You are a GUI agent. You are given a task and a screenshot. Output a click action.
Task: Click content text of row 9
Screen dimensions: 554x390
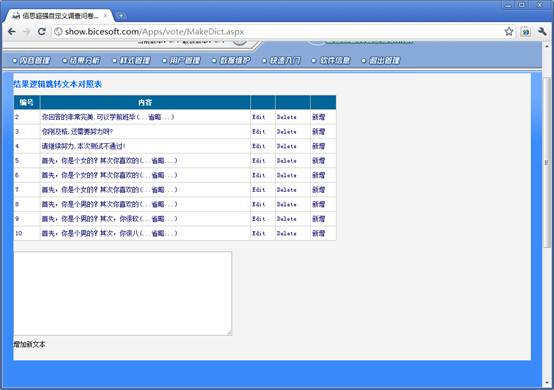109,219
